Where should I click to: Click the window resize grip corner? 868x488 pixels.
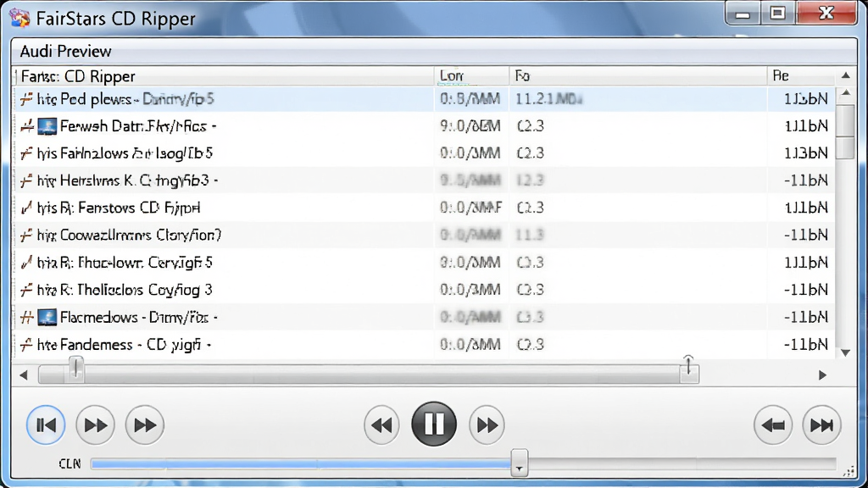[x=849, y=470]
